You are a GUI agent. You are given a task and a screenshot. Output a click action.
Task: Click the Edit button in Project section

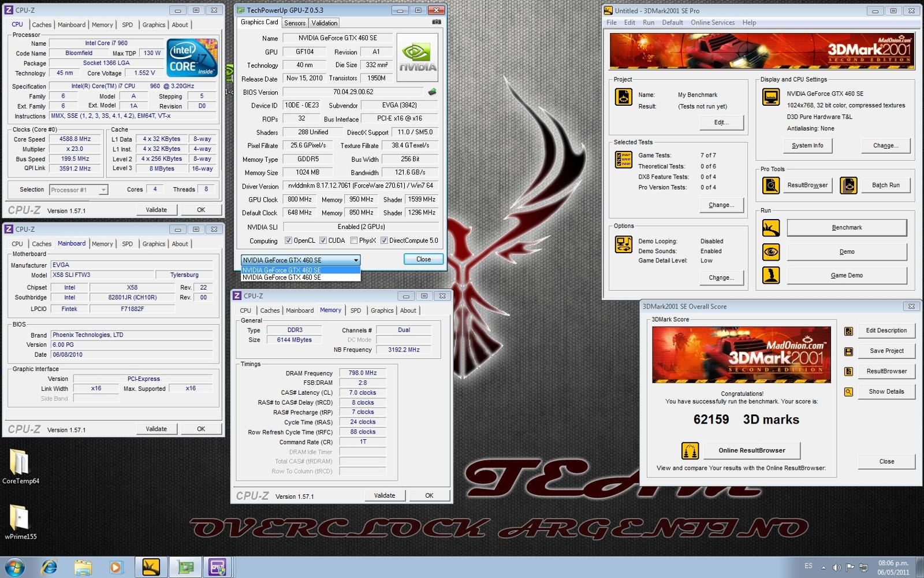pos(721,123)
